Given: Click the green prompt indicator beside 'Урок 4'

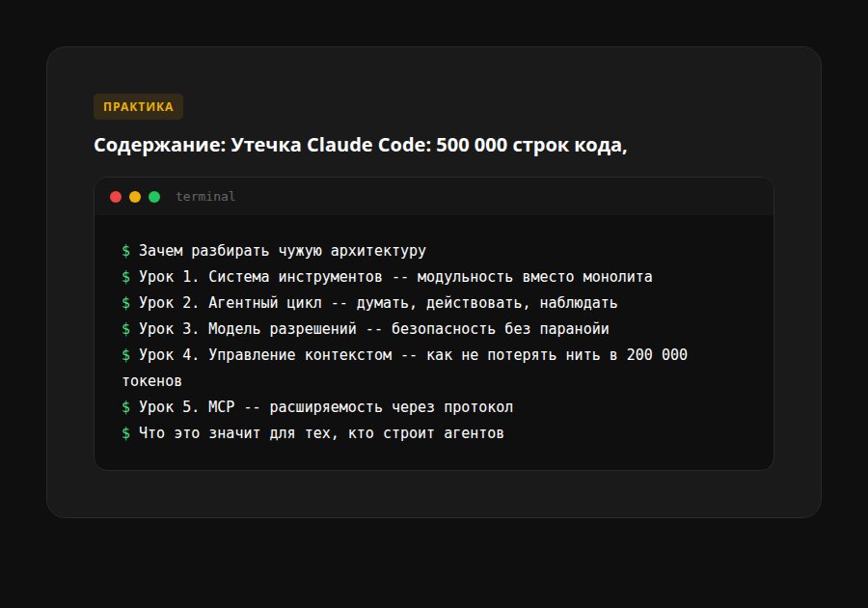Looking at the screenshot, I should point(124,354).
